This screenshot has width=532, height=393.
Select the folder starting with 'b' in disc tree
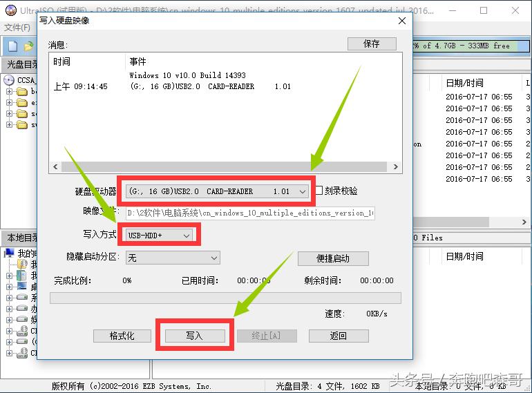[22, 92]
